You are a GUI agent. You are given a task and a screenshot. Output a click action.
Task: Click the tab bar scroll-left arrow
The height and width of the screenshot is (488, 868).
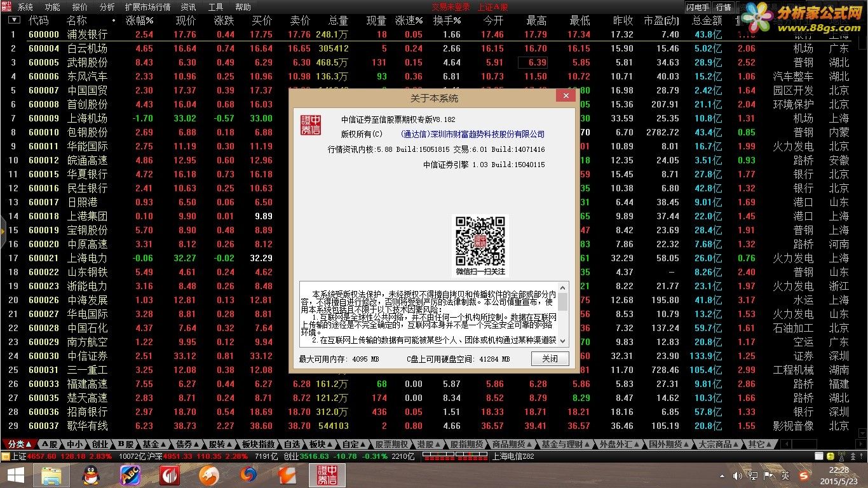tap(786, 444)
